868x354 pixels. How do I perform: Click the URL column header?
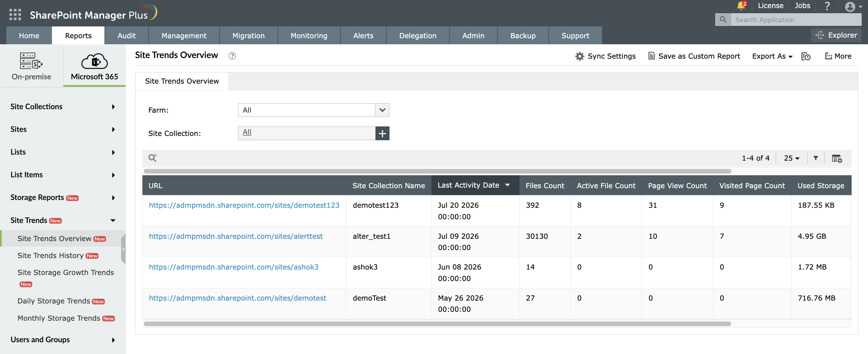tap(244, 186)
